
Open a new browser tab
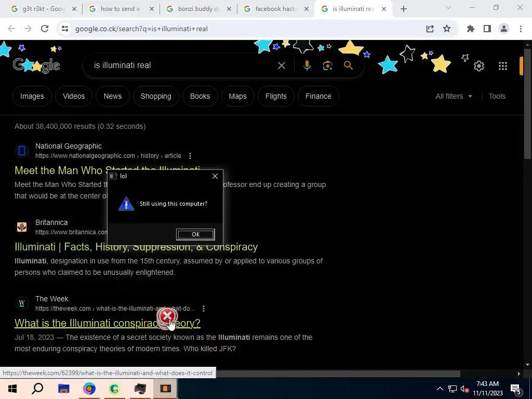403,9
